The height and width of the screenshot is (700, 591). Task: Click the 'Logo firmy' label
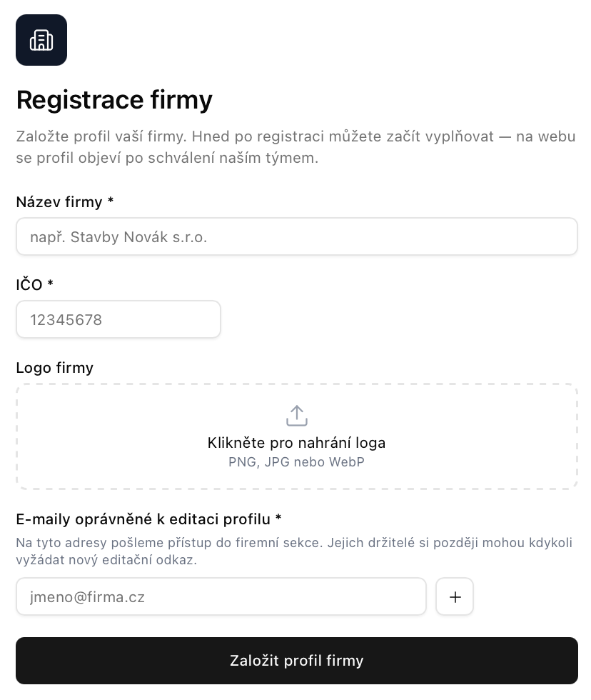tap(55, 368)
